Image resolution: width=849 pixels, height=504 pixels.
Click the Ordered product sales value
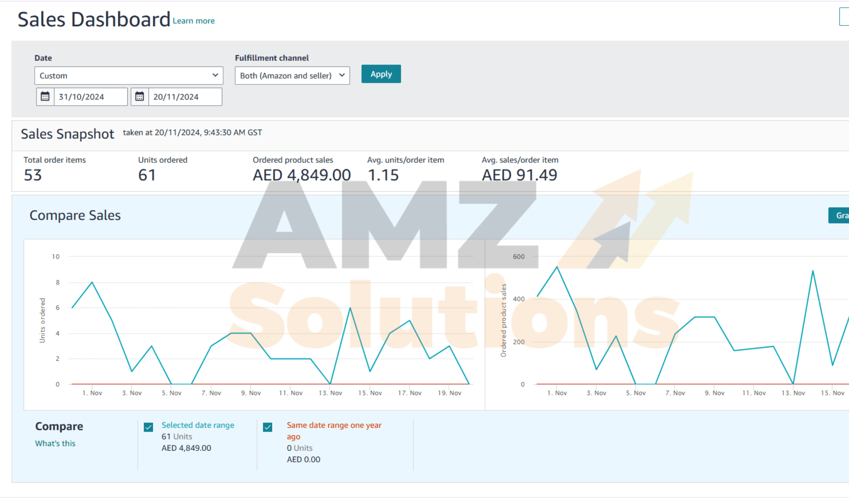(301, 175)
